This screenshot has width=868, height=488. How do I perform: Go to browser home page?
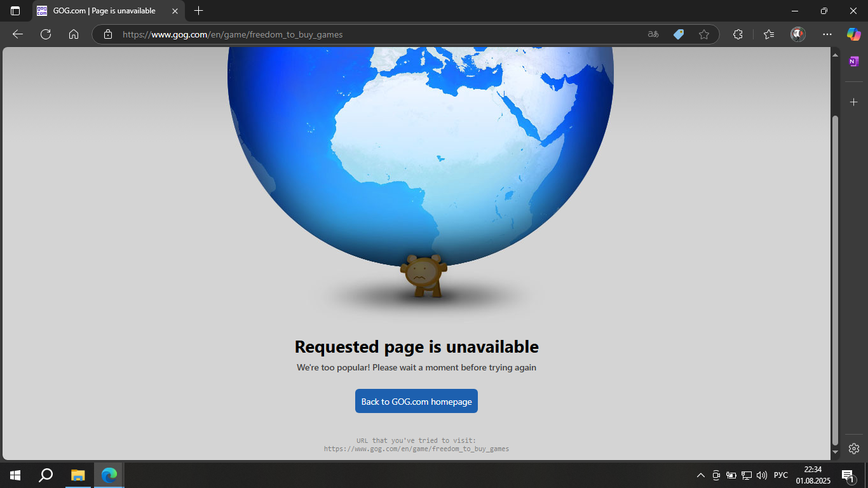click(74, 34)
